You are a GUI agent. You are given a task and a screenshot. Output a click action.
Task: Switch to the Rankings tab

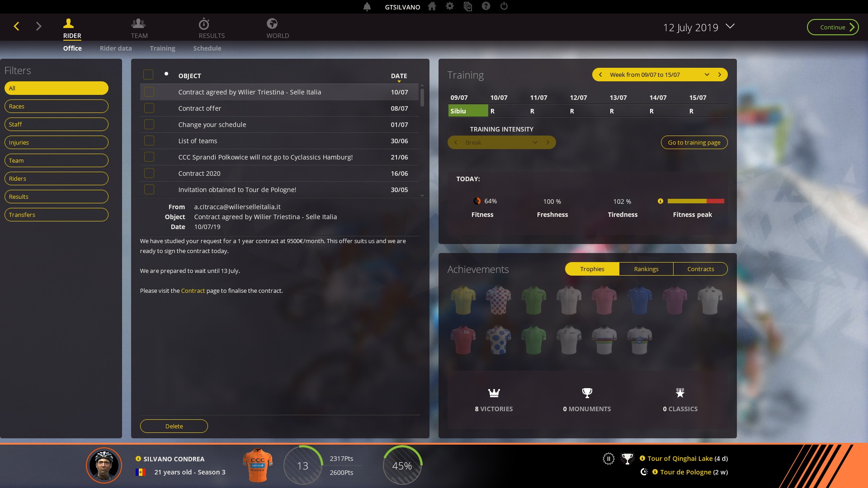(646, 269)
